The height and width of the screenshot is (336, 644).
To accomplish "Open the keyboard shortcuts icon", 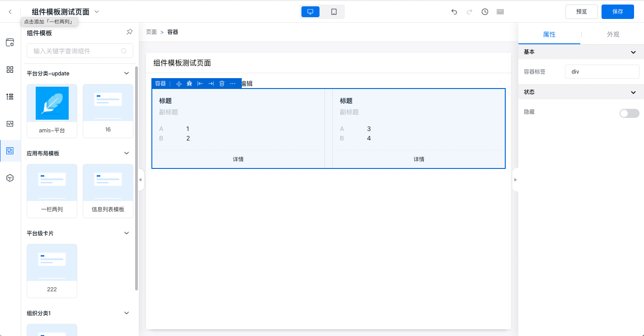I will (x=500, y=12).
